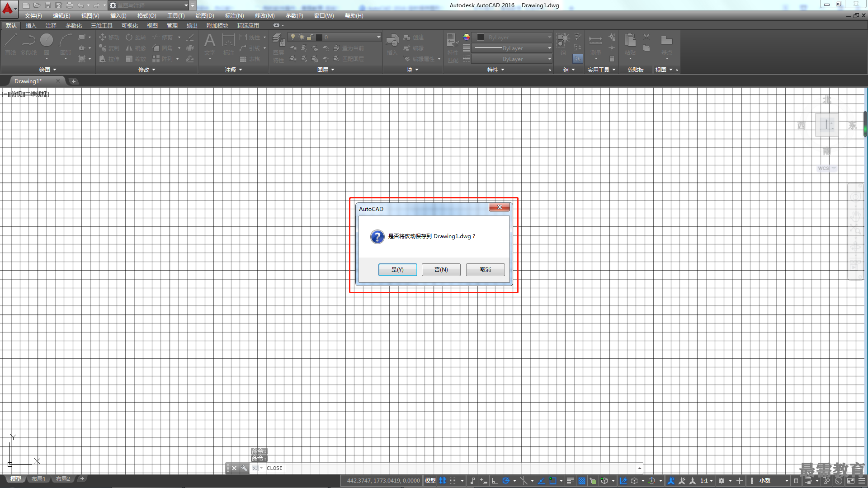This screenshot has height=488, width=868.
Task: Toggle ortho mode in status bar
Action: click(495, 481)
